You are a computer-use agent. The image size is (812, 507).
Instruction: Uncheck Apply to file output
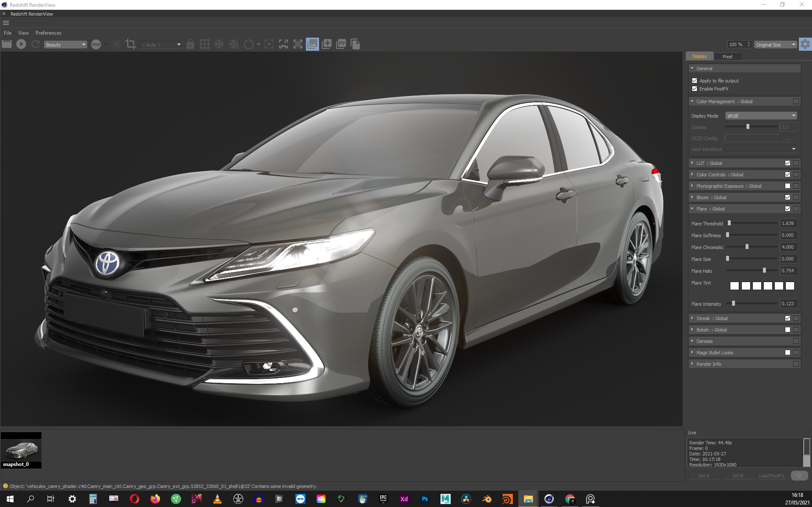[x=694, y=80]
